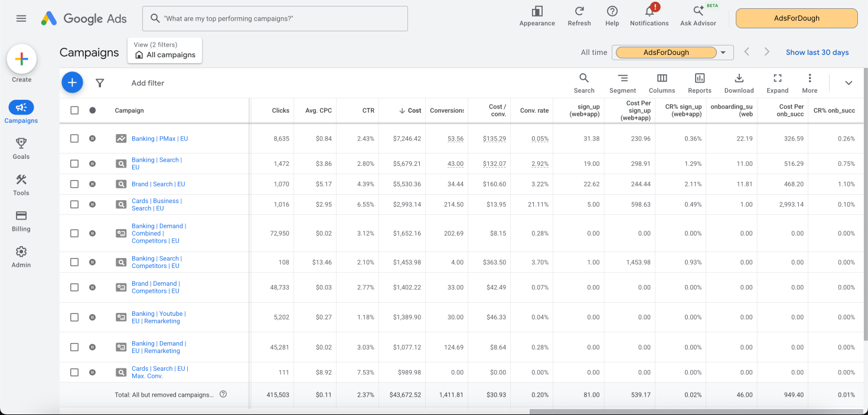
Task: Open the Help icon
Action: (612, 11)
